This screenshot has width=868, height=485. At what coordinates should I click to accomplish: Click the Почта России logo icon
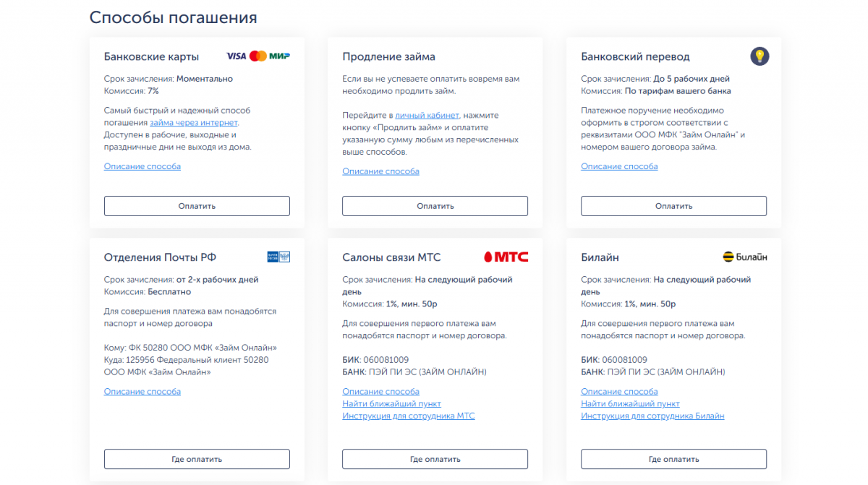(278, 257)
